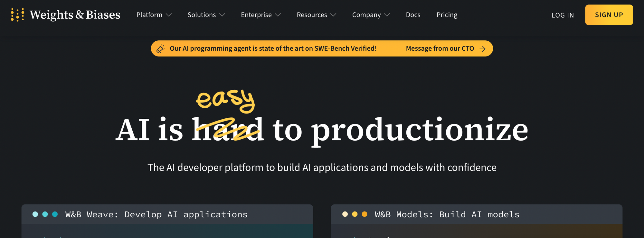Expand the Enterprise chevron arrow
This screenshot has height=238, width=644.
(x=278, y=15)
